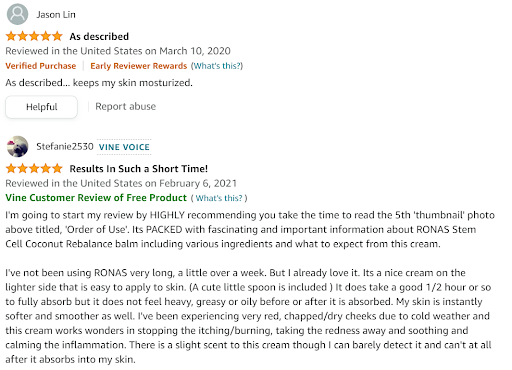Screen dimensions: 512x370
Task: Click the 'Reviewed in the United States on February 6, 2021' line
Action: point(121,183)
